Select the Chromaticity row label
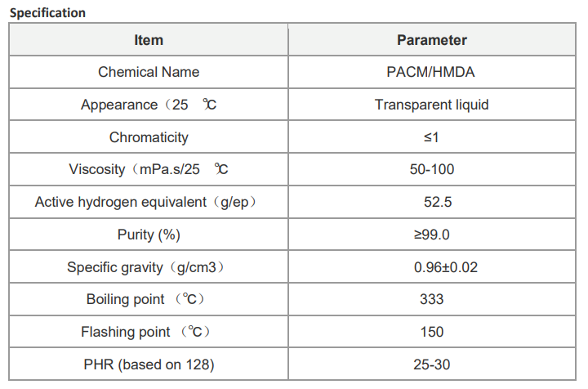This screenshot has height=389, width=588. coord(148,137)
